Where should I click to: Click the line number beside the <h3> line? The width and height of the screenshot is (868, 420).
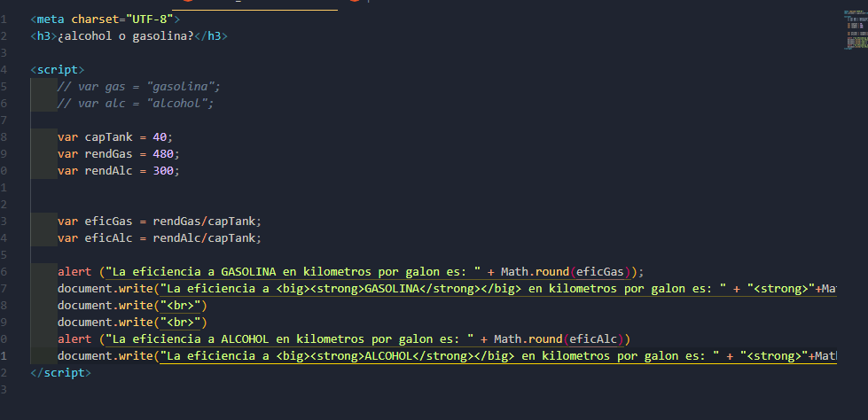click(4, 36)
